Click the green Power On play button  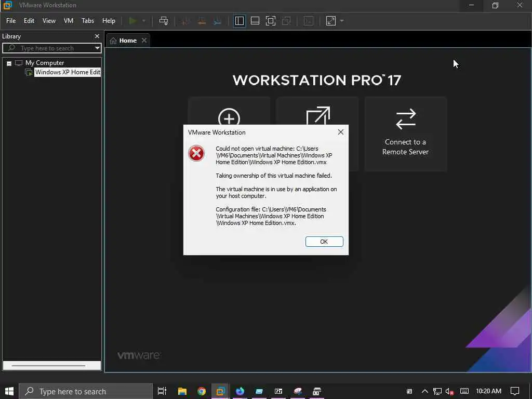132,21
